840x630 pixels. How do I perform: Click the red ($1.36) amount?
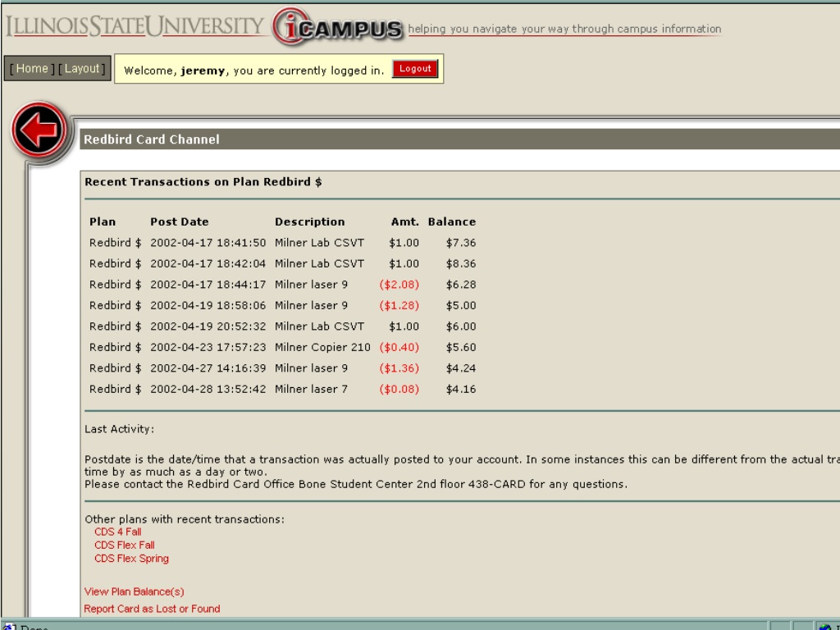[x=399, y=368]
